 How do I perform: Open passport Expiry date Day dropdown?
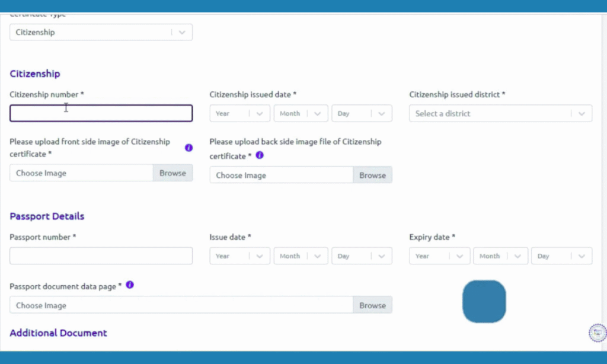click(x=561, y=256)
